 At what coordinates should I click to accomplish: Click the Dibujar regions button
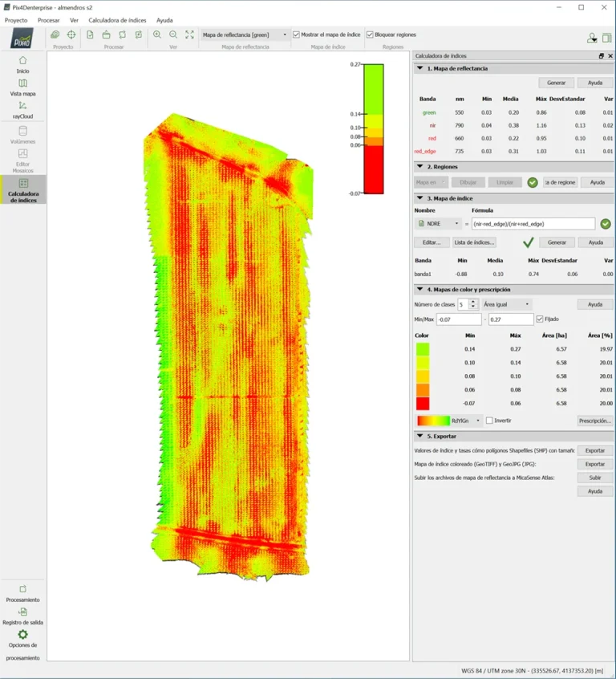[x=468, y=182]
